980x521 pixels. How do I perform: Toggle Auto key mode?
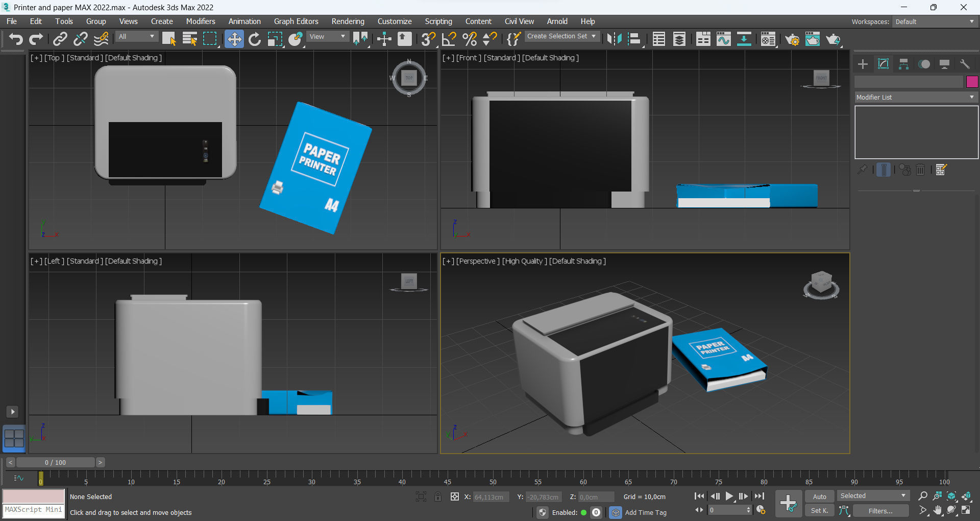(x=820, y=496)
